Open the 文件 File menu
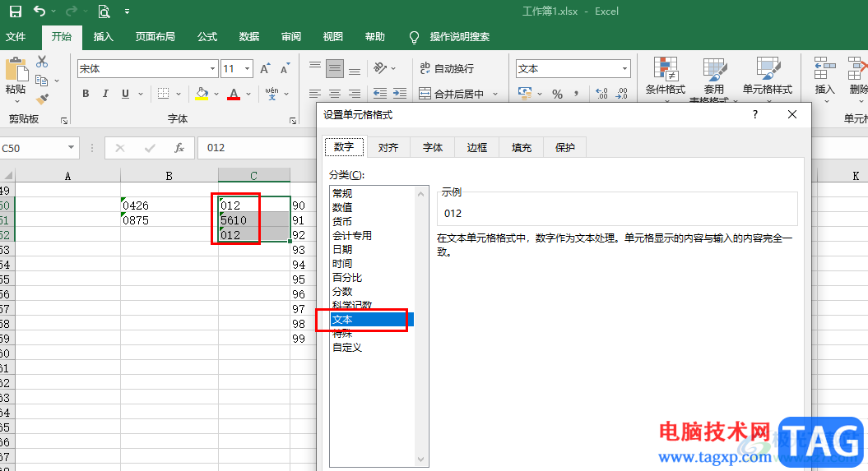This screenshot has width=868, height=471. pyautogui.click(x=16, y=36)
